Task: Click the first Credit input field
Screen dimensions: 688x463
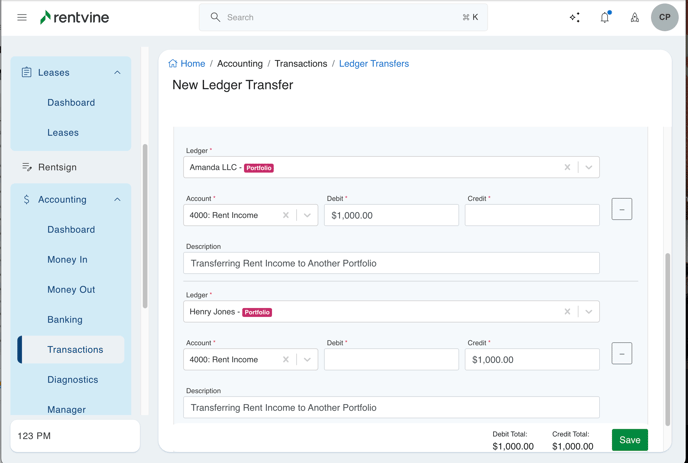Action: [x=532, y=215]
